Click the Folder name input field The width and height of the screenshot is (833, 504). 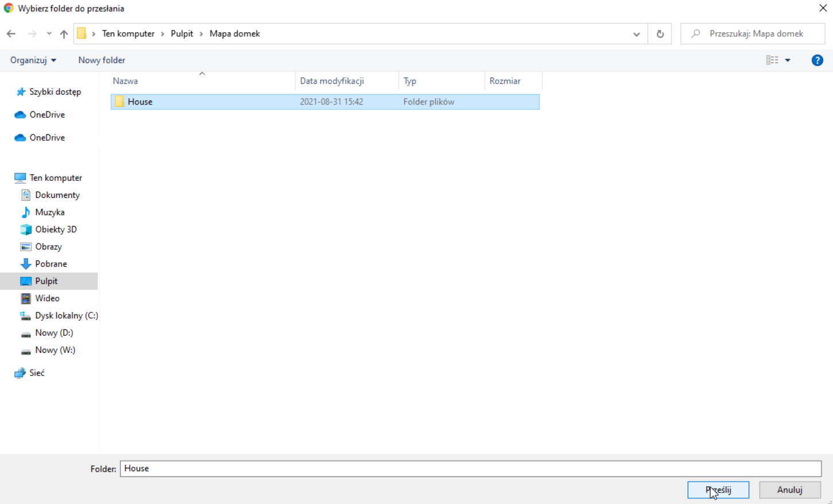click(x=470, y=468)
